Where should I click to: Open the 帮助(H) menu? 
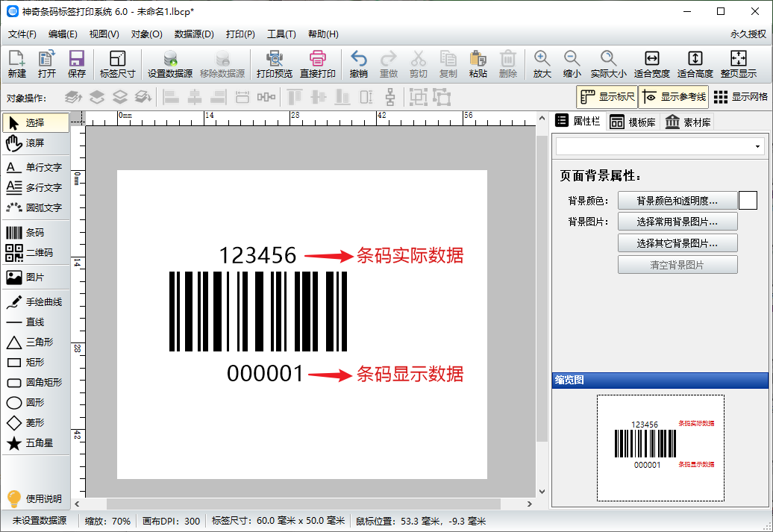tap(323, 34)
